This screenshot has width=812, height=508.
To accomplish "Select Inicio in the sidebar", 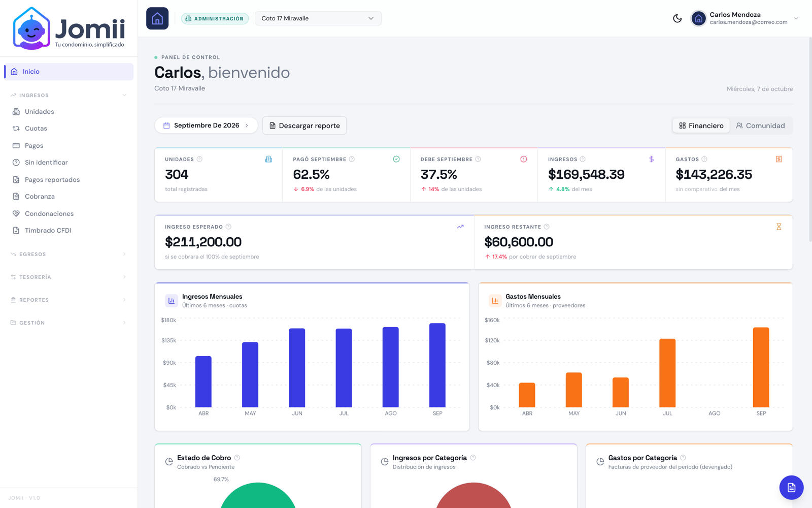I will click(69, 72).
